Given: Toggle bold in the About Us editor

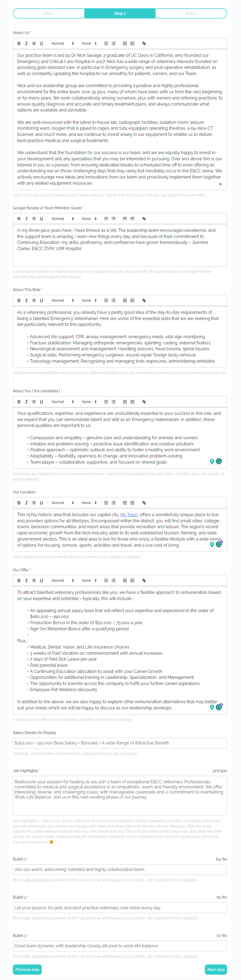Looking at the screenshot, I should 19,43.
